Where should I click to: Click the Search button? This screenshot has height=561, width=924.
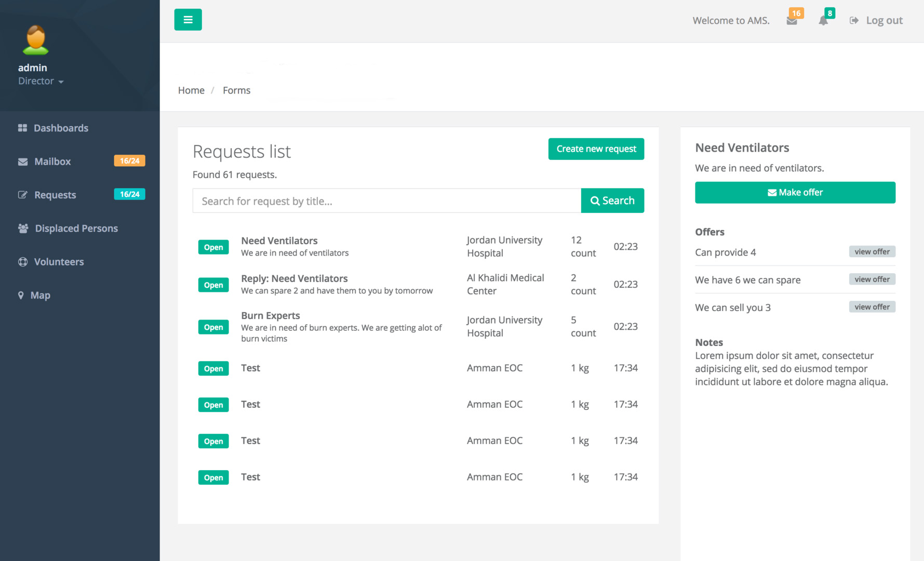point(613,201)
